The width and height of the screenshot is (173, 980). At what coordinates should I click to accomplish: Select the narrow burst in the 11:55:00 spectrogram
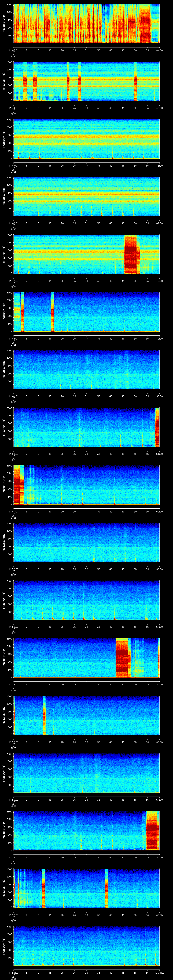click(x=44, y=715)
